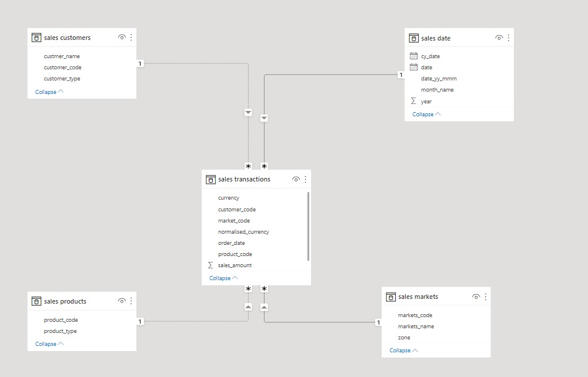Screen dimensions: 588x377
Task: Select product_type field in sales products
Action: click(x=60, y=331)
